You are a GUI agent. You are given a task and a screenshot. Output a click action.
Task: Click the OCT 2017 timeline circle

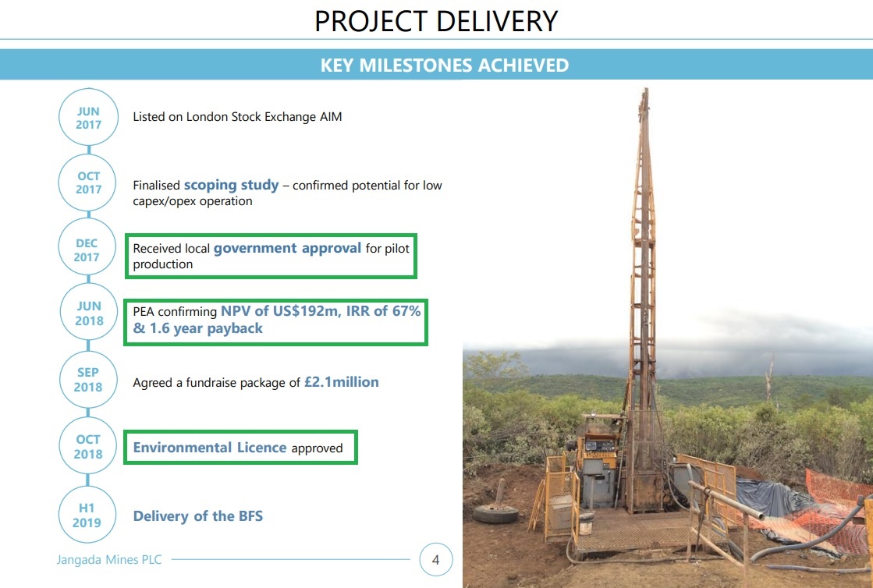(x=88, y=182)
